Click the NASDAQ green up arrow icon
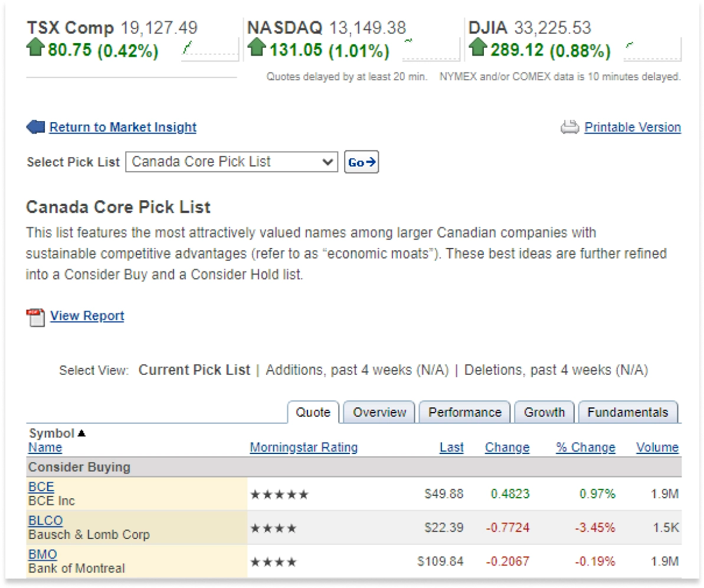 tap(257, 48)
